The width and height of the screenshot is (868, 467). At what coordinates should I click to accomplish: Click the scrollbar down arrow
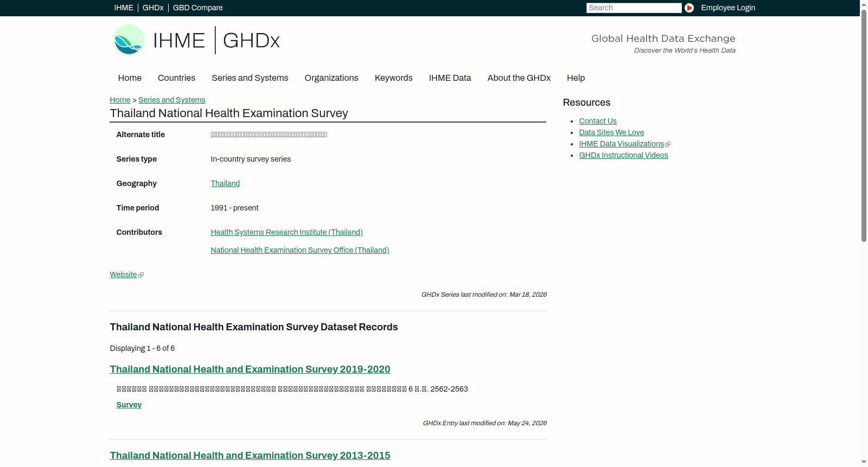pyautogui.click(x=864, y=462)
